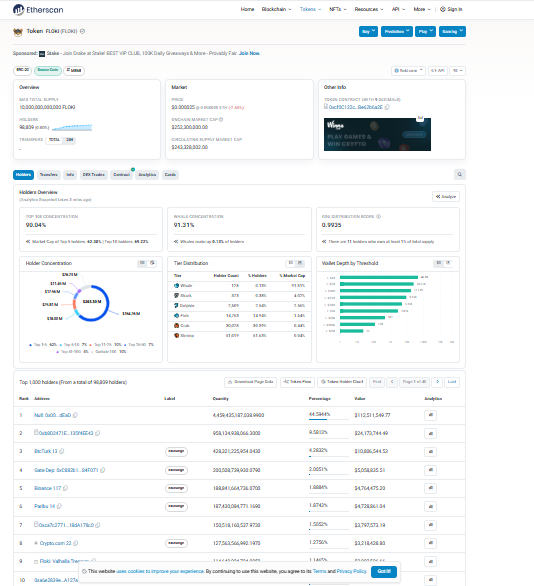This screenshot has height=586, width=534.
Task: Expand the Blockchain menu
Action: [x=276, y=9]
